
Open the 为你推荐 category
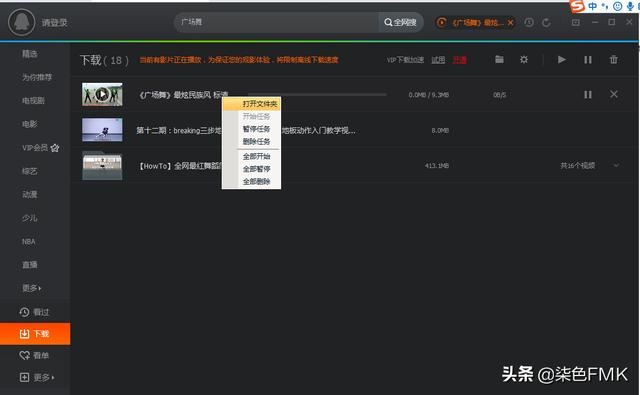[x=37, y=77]
